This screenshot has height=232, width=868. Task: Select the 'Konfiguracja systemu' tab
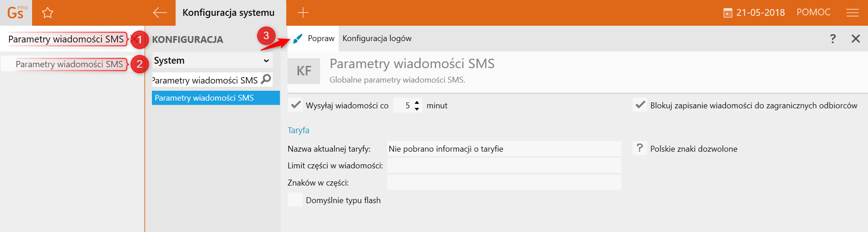pos(228,13)
